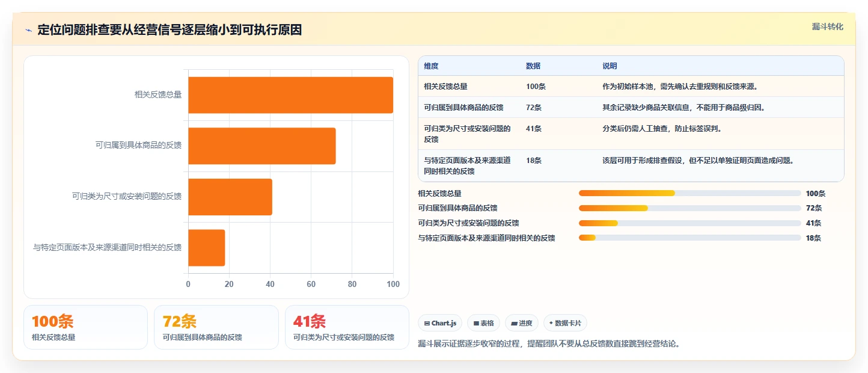Viewport: 868px width, 373px height.
Task: Click chart axis label 可归类为尺寸或安装问题的反馈
Action: click(127, 196)
